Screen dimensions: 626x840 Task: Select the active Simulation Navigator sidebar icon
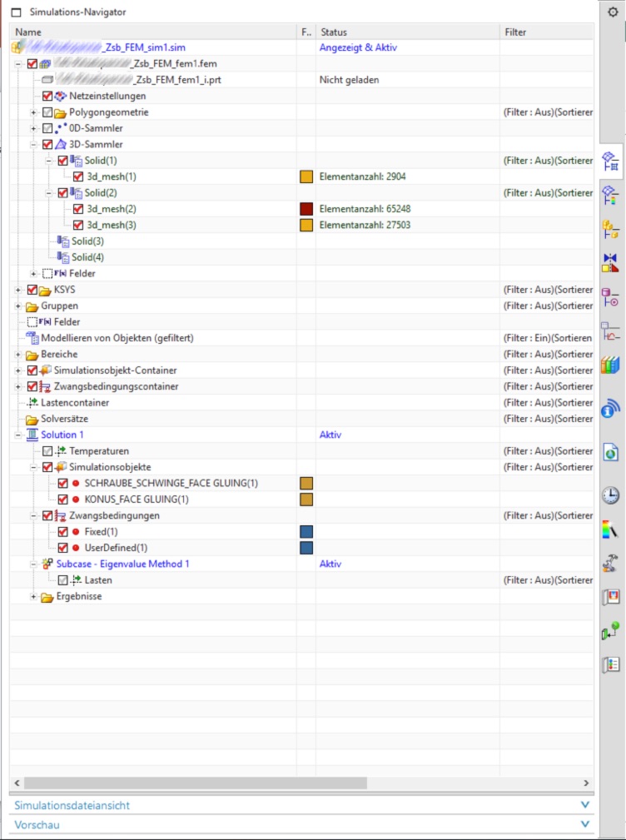coord(610,160)
